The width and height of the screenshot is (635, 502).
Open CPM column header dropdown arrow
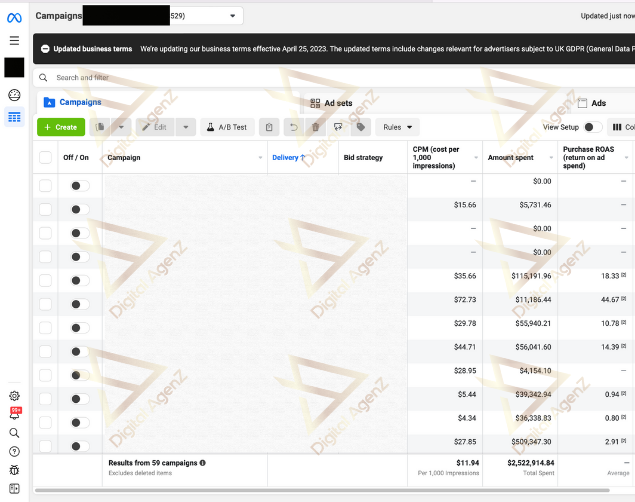click(x=476, y=157)
